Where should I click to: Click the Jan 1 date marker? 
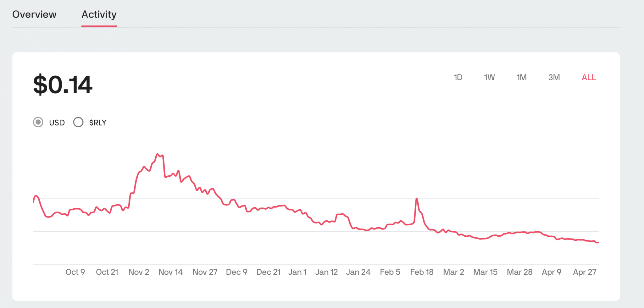[297, 272]
